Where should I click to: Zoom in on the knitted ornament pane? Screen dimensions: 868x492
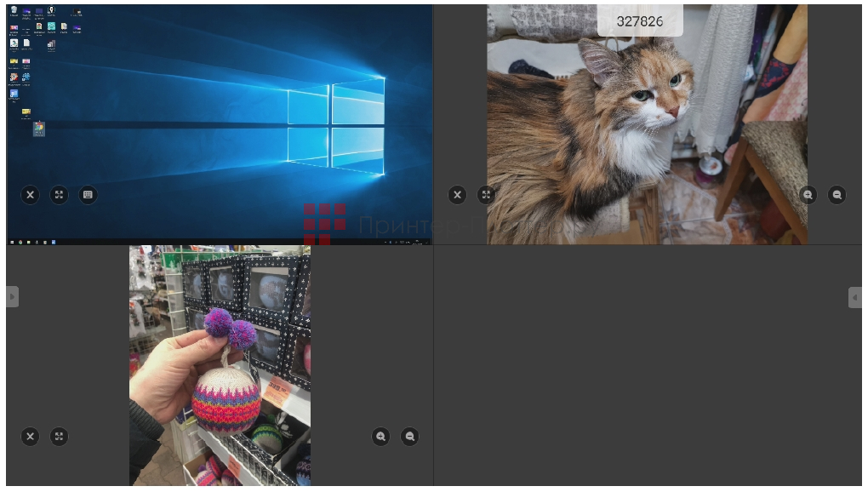click(380, 437)
